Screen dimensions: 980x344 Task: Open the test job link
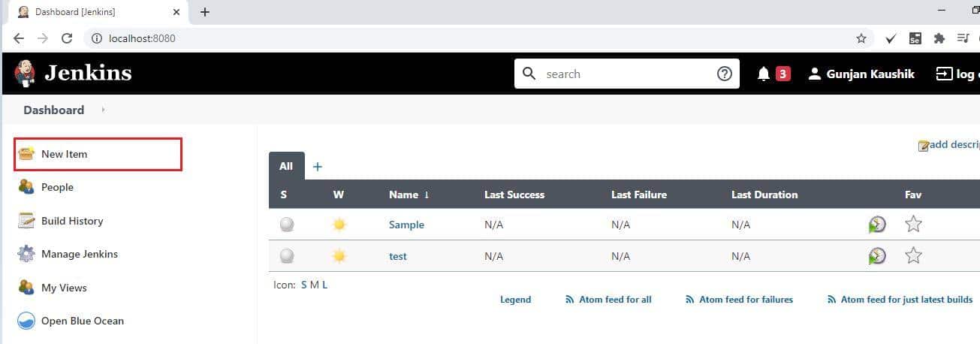[x=398, y=256]
